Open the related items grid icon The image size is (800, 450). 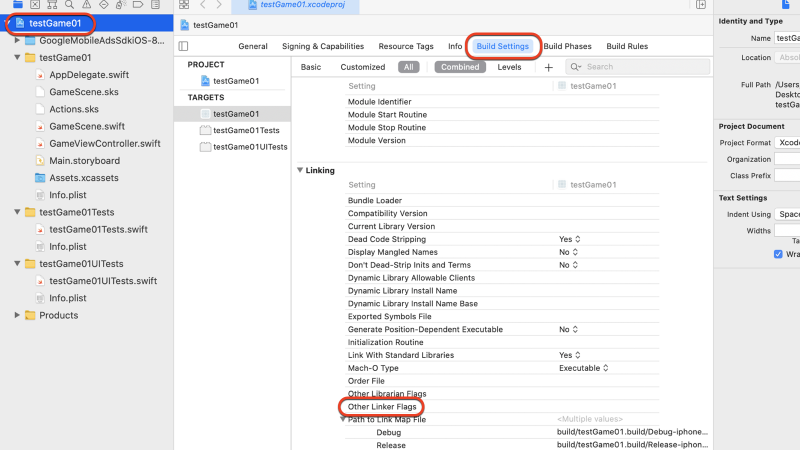[184, 4]
